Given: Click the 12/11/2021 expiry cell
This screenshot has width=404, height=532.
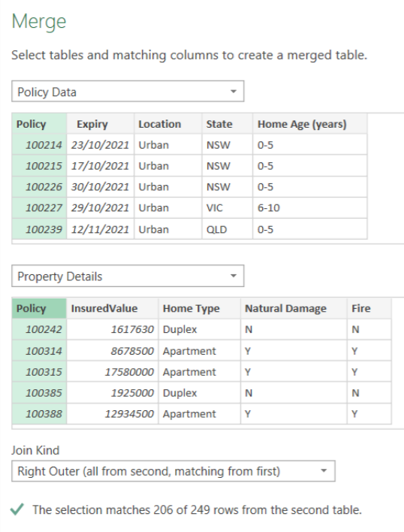Looking at the screenshot, I should click(101, 229).
